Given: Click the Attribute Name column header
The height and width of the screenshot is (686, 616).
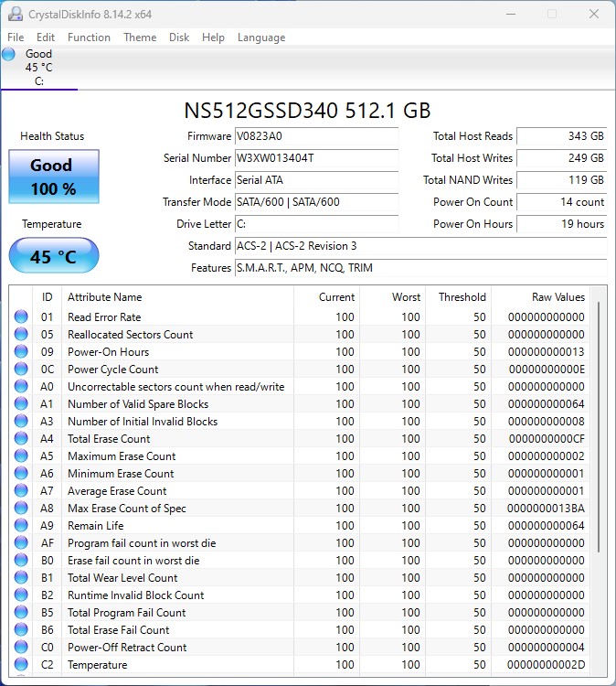Looking at the screenshot, I should pyautogui.click(x=177, y=297).
